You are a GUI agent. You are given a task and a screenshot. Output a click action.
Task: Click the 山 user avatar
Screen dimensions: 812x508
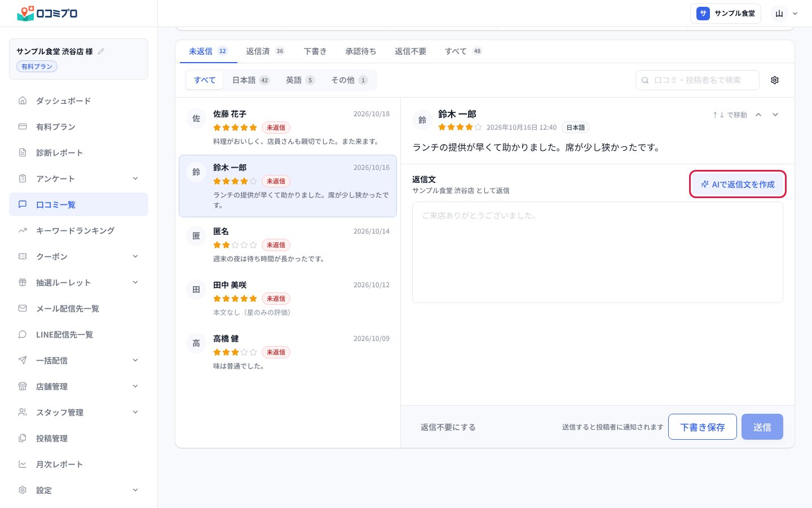(x=779, y=14)
